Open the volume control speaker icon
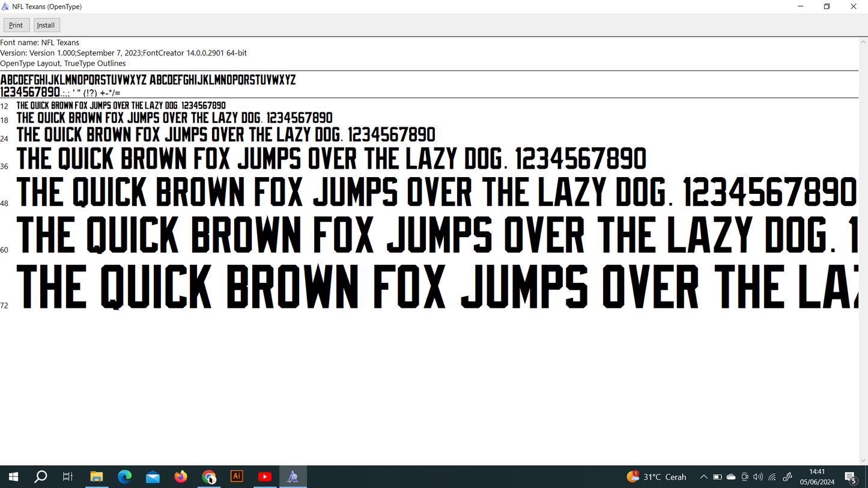868x488 pixels. coord(758,477)
